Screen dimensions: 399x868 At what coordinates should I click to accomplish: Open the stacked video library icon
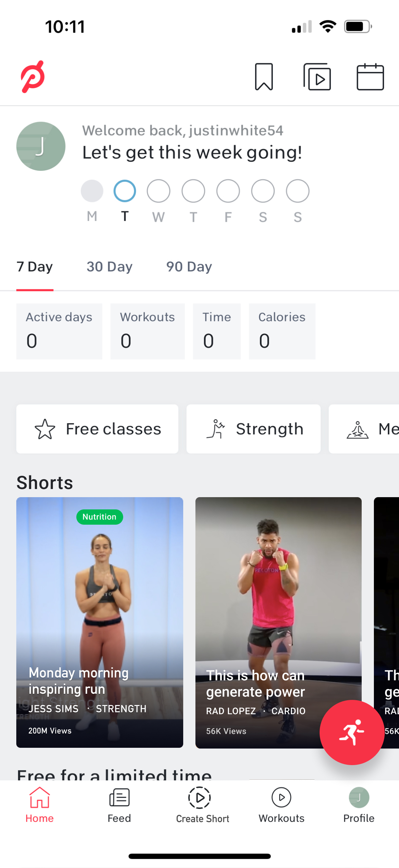coord(317,77)
